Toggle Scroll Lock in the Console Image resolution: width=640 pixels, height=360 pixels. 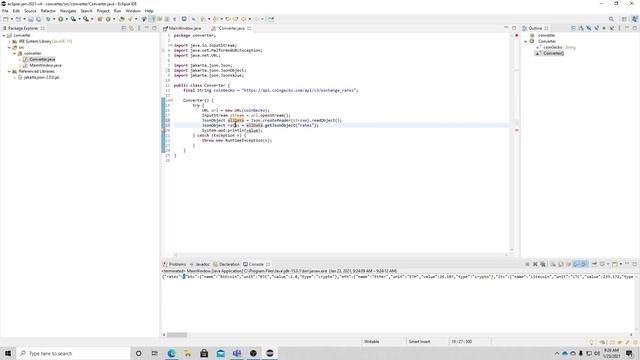[x=561, y=264]
